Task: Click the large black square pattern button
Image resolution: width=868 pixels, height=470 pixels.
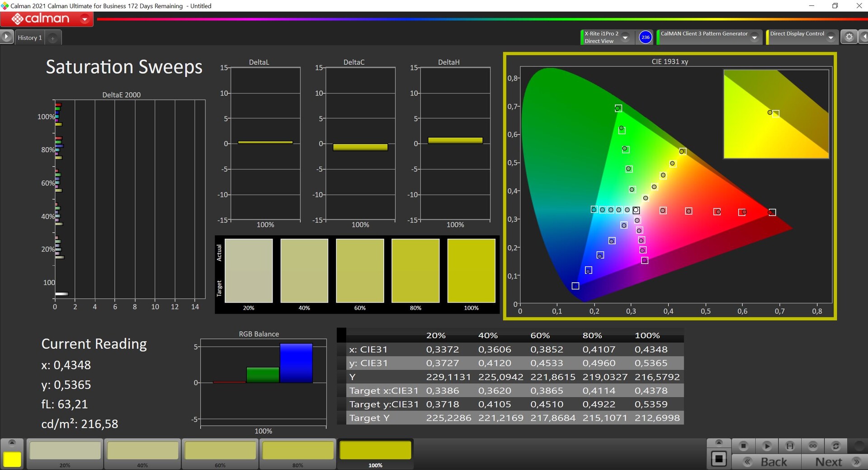Action: (x=718, y=459)
